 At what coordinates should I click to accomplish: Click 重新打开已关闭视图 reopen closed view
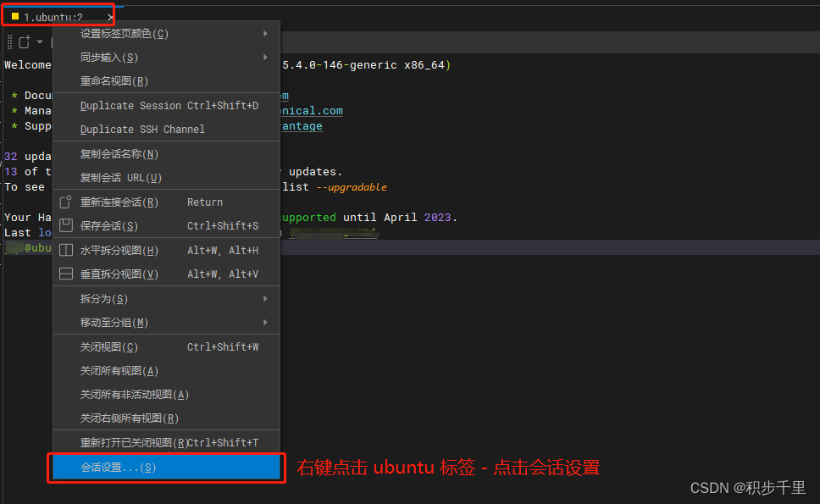(166, 443)
